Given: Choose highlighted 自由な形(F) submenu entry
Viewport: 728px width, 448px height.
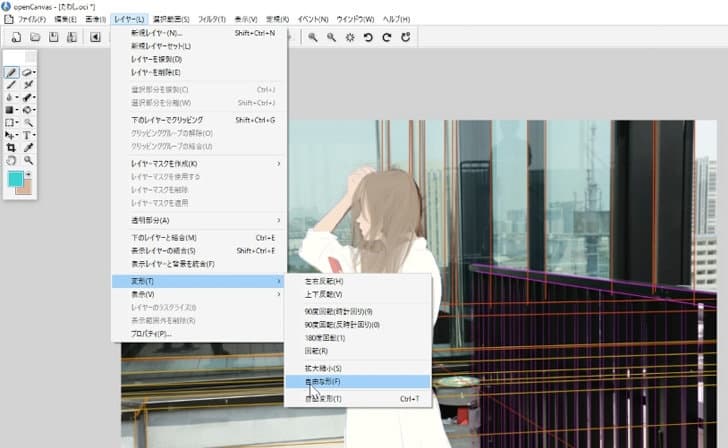Looking at the screenshot, I should point(358,382).
